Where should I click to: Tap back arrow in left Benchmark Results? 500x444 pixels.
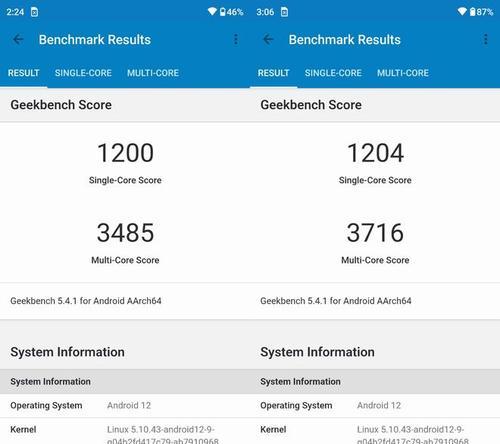click(18, 40)
